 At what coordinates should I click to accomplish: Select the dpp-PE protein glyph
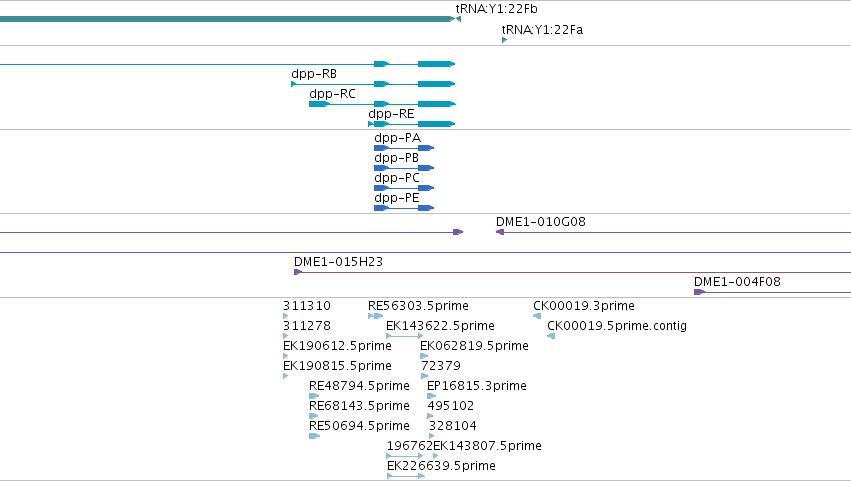pos(404,208)
